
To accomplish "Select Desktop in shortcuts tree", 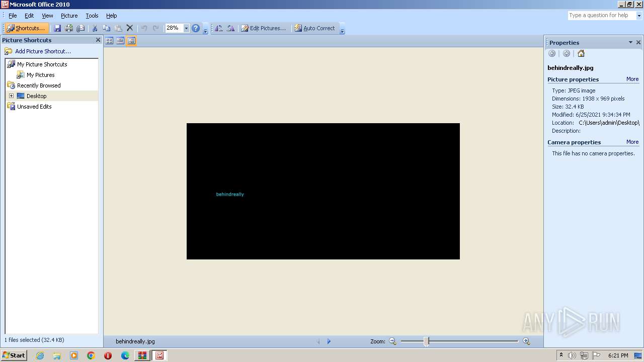I will (x=36, y=96).
